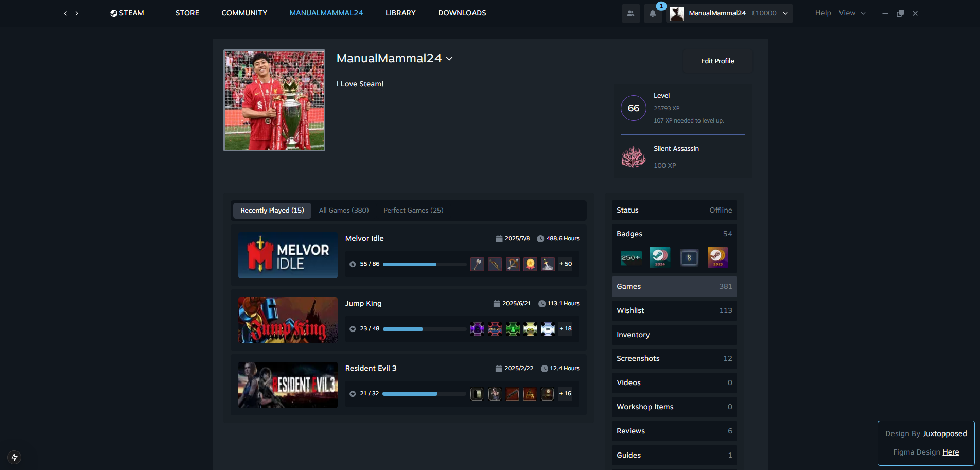Click the 250+ games badge

tap(631, 257)
